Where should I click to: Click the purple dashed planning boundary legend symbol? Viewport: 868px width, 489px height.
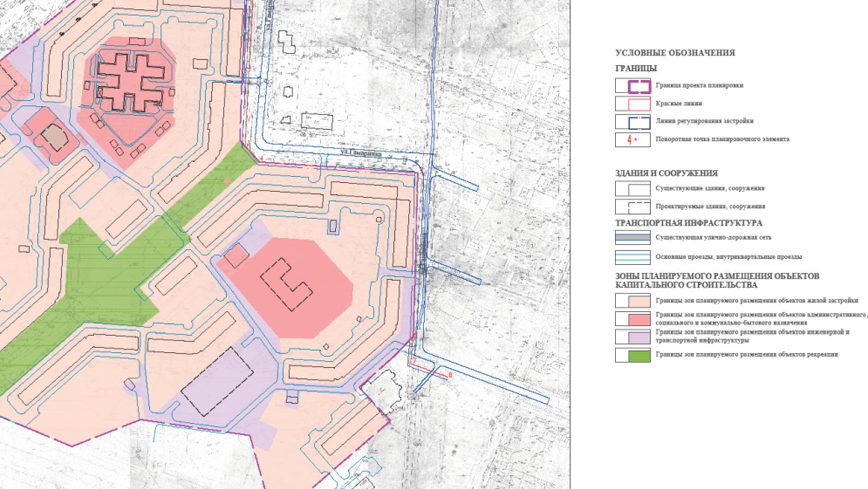tap(632, 86)
